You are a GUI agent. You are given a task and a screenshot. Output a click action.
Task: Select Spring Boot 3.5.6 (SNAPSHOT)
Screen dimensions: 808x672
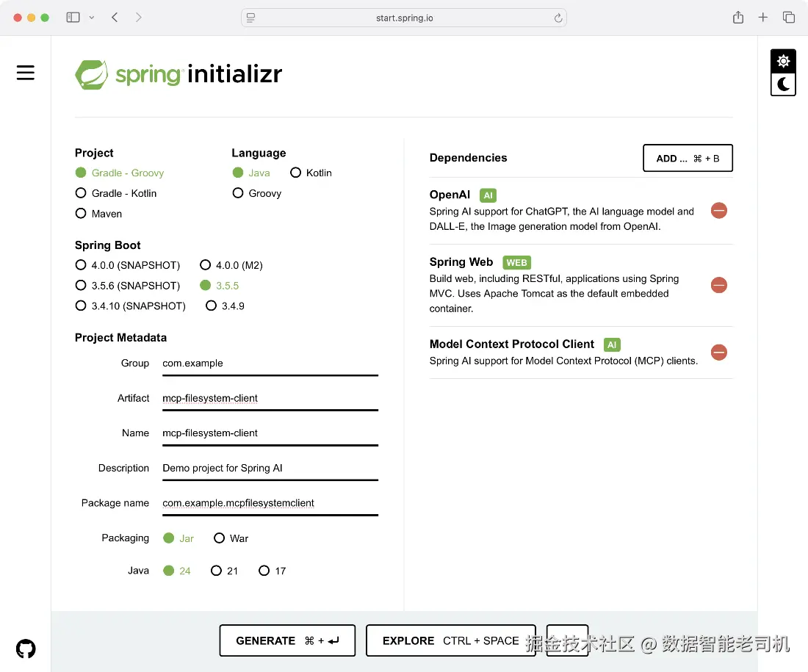tap(127, 286)
